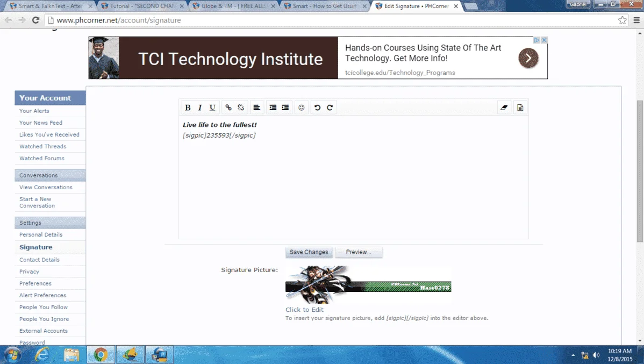
Task: Open the smilies emoticon picker
Action: tap(302, 108)
